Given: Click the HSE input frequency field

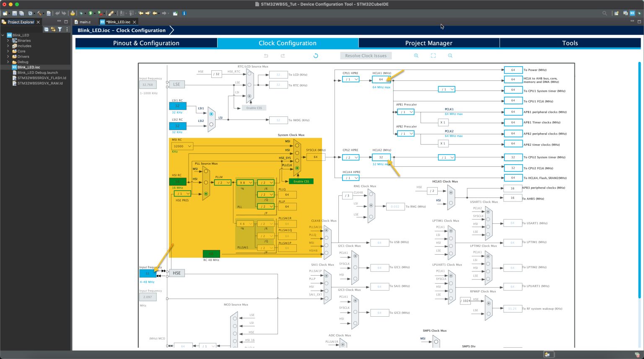Looking at the screenshot, I should coord(147,274).
